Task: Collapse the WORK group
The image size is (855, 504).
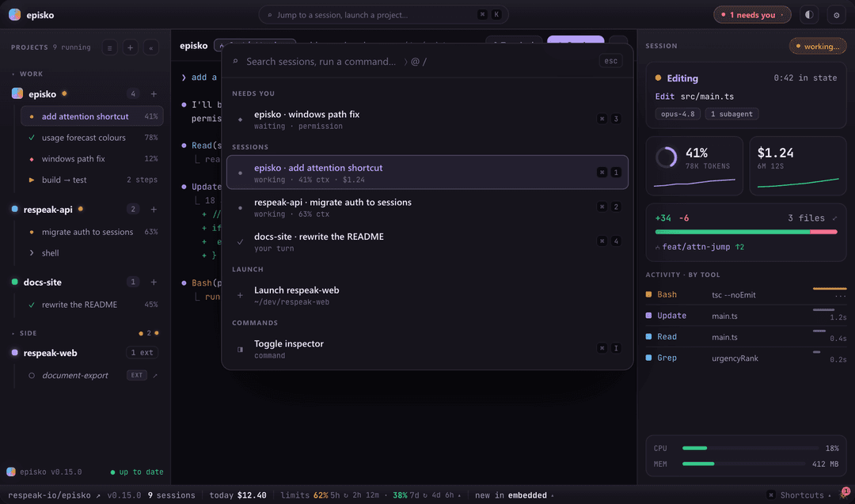Action: (x=27, y=74)
